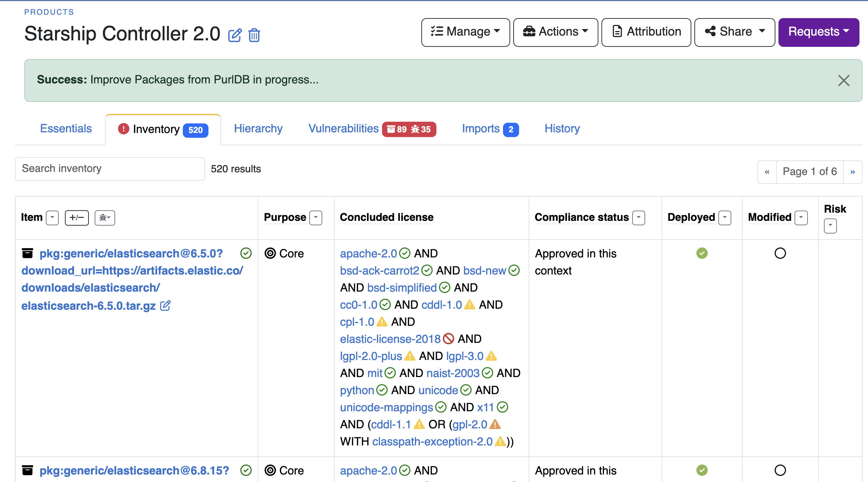This screenshot has height=482, width=868.
Task: Click the Risk column header label
Action: tap(835, 209)
